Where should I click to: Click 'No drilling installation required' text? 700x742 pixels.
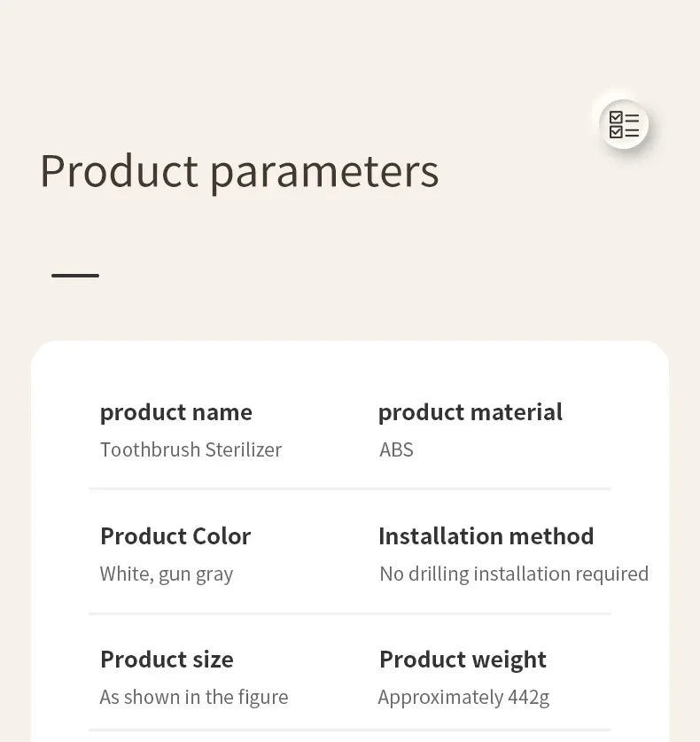514,574
